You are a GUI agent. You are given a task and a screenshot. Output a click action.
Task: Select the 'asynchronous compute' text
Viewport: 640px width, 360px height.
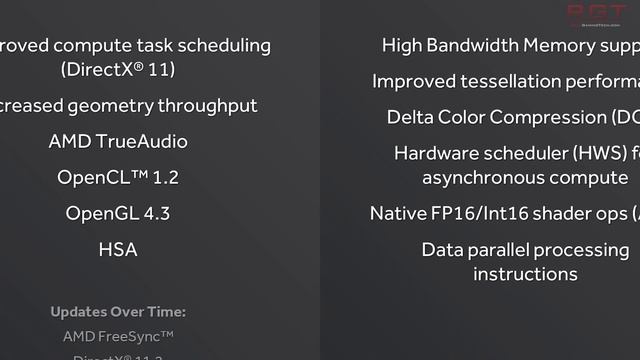pos(525,178)
